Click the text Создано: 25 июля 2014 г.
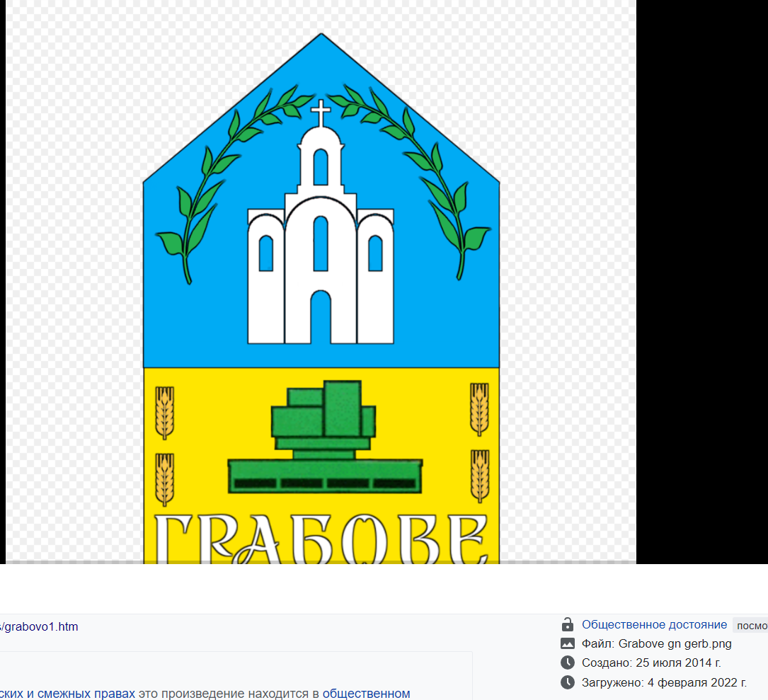This screenshot has width=768, height=700. pyautogui.click(x=651, y=662)
